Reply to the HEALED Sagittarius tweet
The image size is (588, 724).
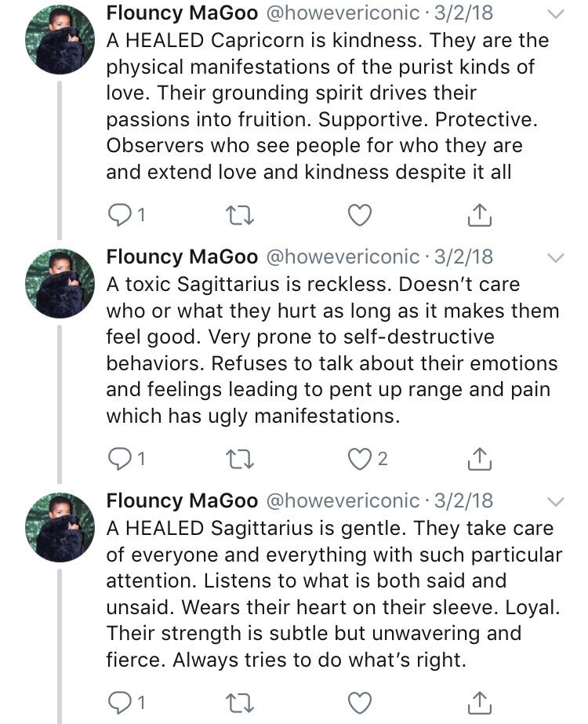(x=122, y=700)
